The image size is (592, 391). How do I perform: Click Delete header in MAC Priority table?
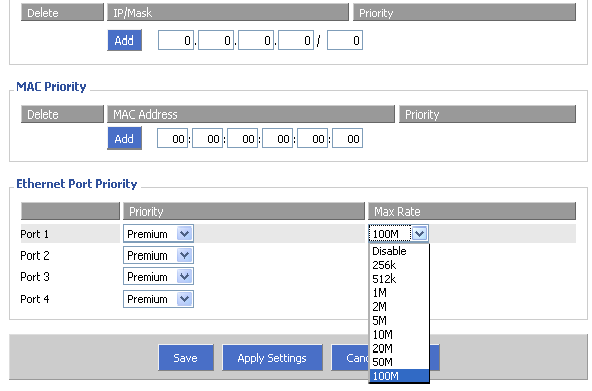(x=62, y=114)
